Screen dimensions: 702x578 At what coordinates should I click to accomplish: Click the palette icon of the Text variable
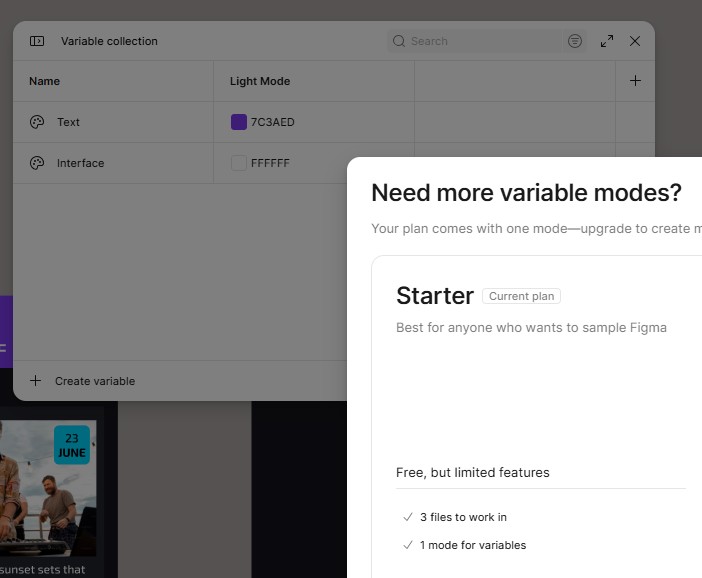pos(37,122)
